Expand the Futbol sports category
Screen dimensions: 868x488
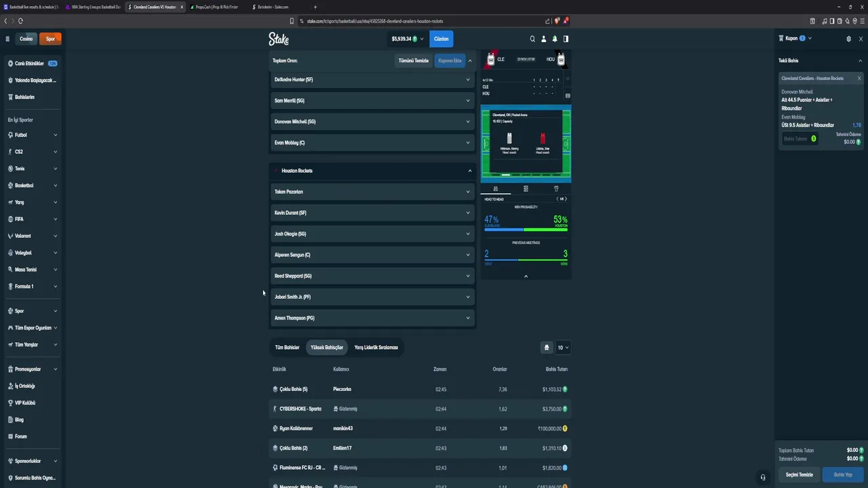tap(33, 135)
